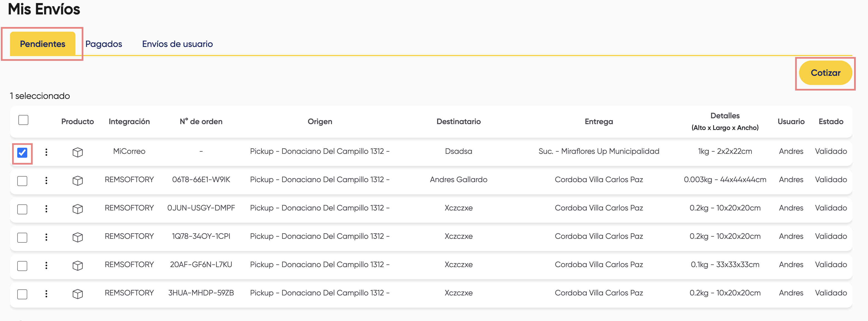Open three-dot menu for order 0JUN-USGY-DMPF
Screen dimensions: 868x321
point(46,209)
